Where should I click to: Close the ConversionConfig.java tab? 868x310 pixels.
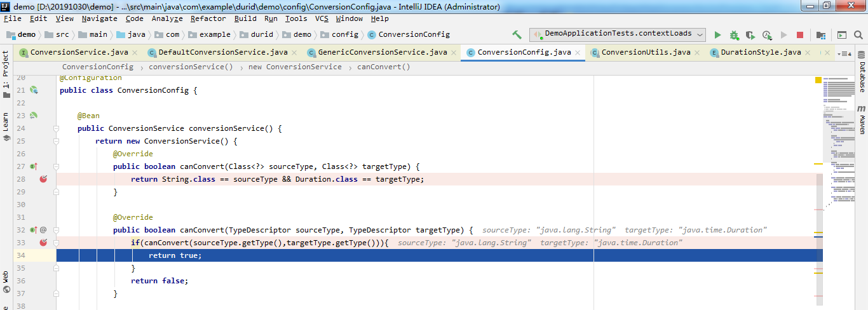[x=577, y=53]
